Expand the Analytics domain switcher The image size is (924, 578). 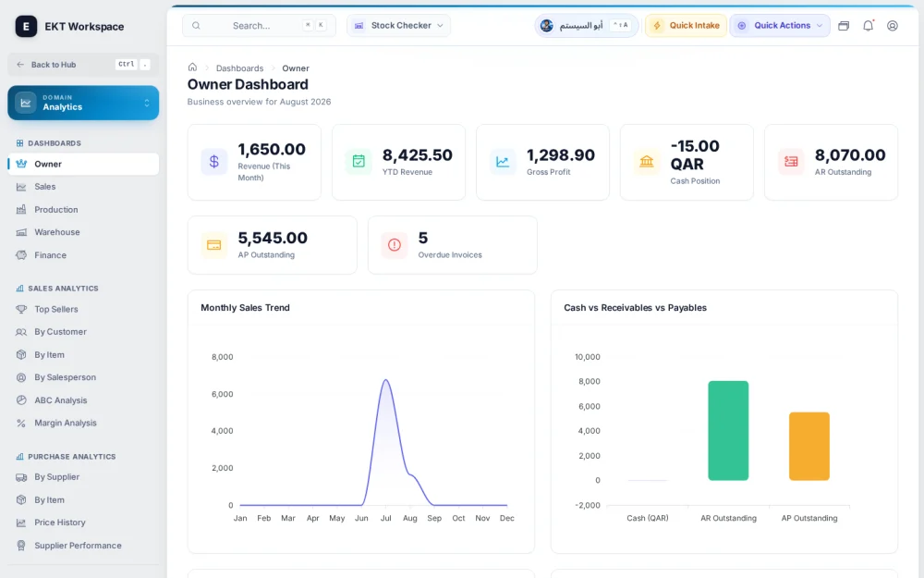[x=83, y=103]
